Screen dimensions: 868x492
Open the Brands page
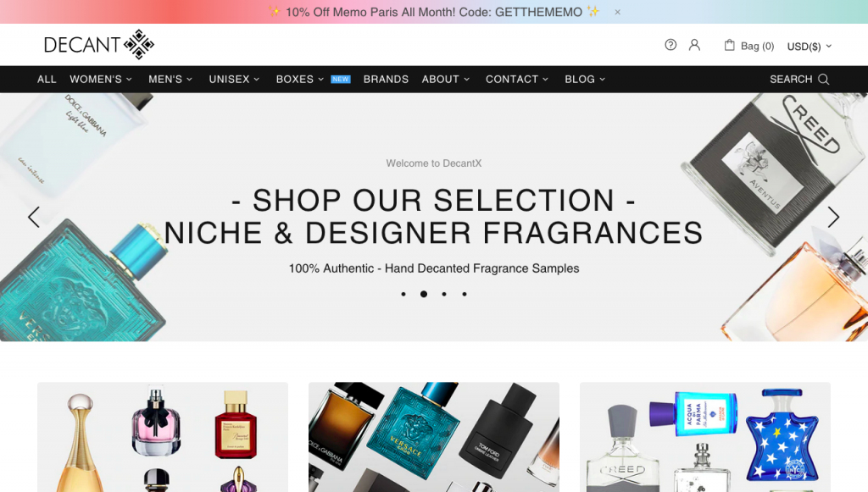(386, 79)
